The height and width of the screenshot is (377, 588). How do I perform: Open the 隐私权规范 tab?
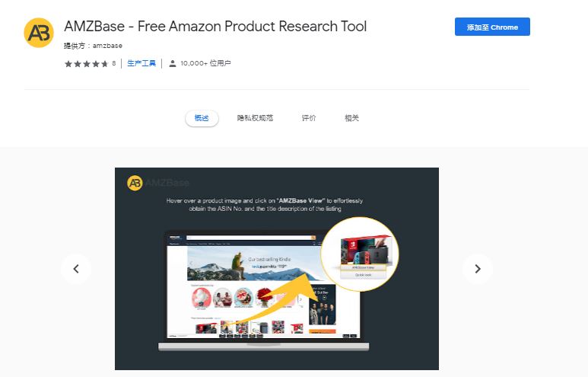click(x=255, y=118)
